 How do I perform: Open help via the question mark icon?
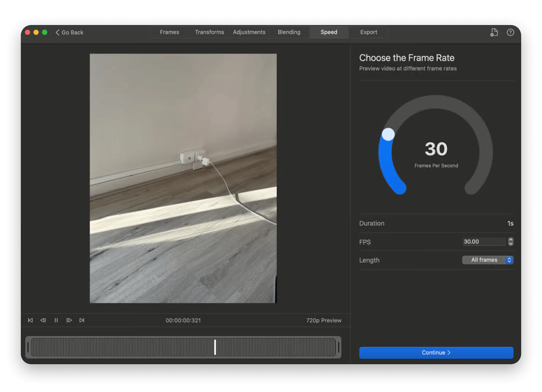tap(510, 32)
